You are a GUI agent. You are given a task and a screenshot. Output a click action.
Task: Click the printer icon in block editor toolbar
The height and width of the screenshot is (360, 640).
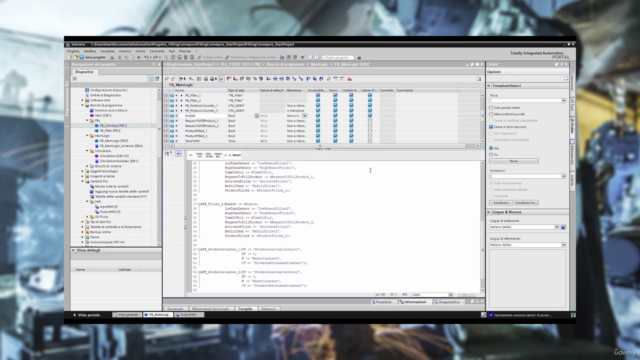point(212,78)
